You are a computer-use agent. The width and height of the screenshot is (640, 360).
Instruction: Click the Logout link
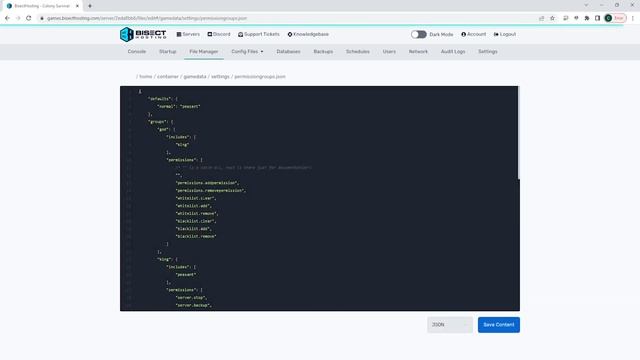(x=505, y=34)
